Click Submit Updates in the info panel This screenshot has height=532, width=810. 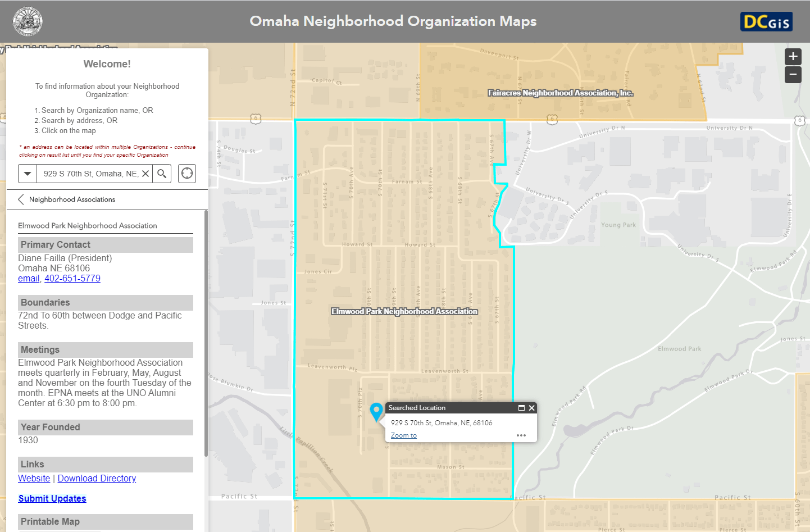point(52,498)
